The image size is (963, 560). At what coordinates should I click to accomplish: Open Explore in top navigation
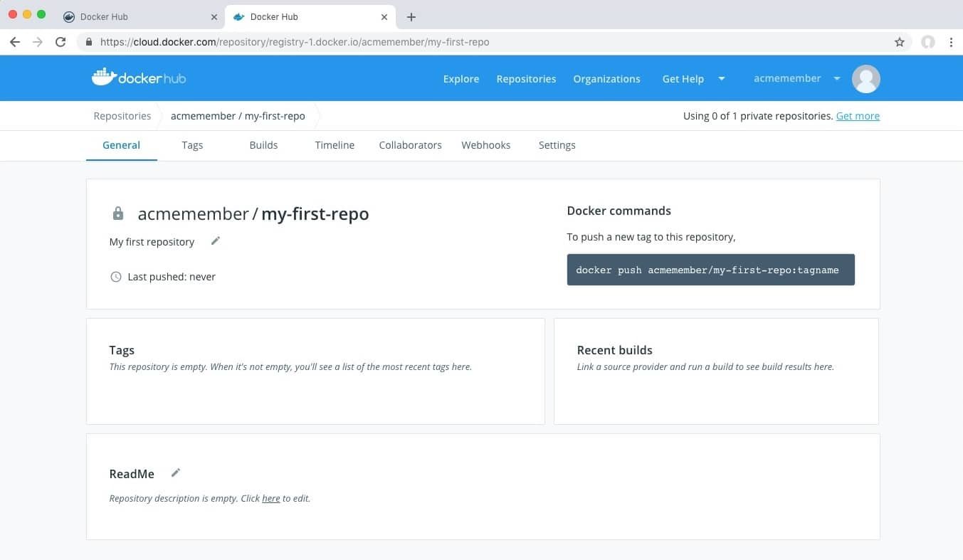pos(461,79)
